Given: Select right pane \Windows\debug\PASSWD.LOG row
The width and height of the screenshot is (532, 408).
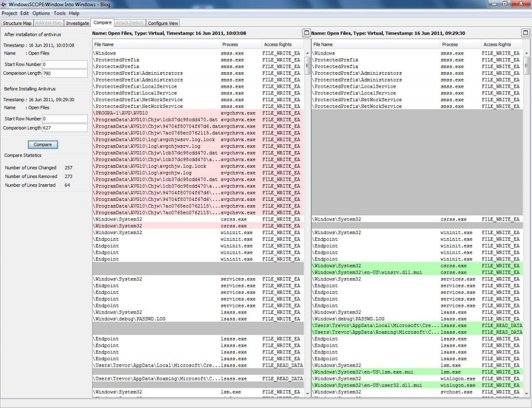Looking at the screenshot, I should point(417,319).
